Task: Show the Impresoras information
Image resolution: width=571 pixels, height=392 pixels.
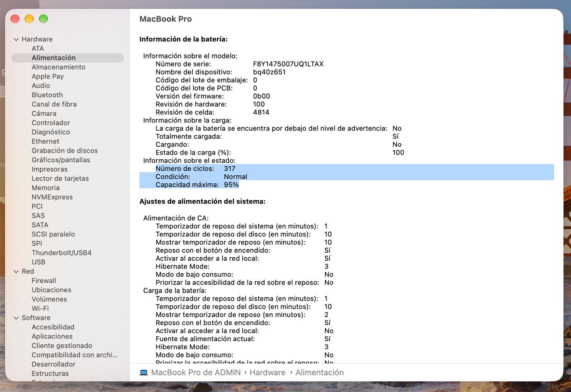Action: tap(50, 169)
